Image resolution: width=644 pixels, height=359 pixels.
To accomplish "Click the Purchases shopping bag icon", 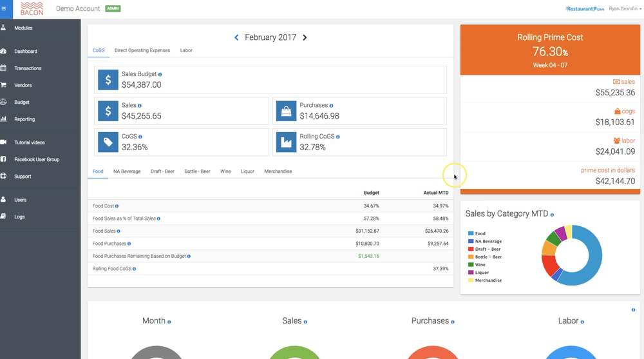I will 287,111.
